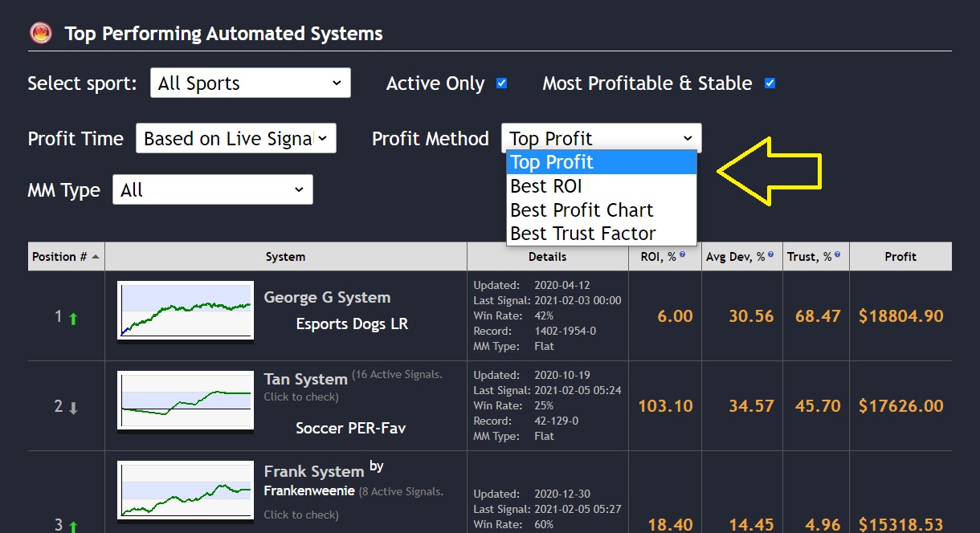
Task: Click sort arrow in Position # header
Action: click(96, 257)
